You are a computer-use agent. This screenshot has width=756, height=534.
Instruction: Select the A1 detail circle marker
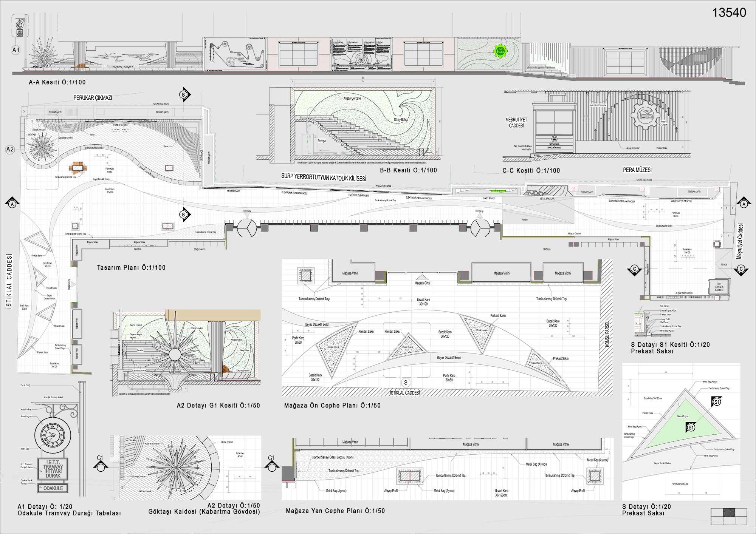tap(16, 50)
